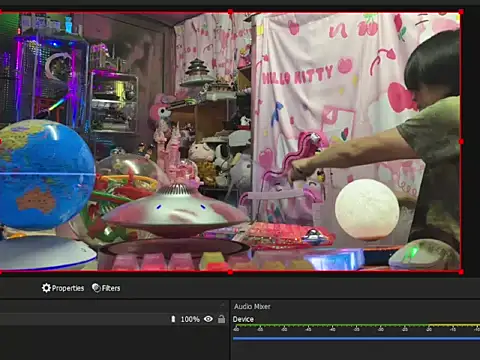Click the battery indicator icon in source row
This screenshot has width=480, height=360.
[173, 319]
